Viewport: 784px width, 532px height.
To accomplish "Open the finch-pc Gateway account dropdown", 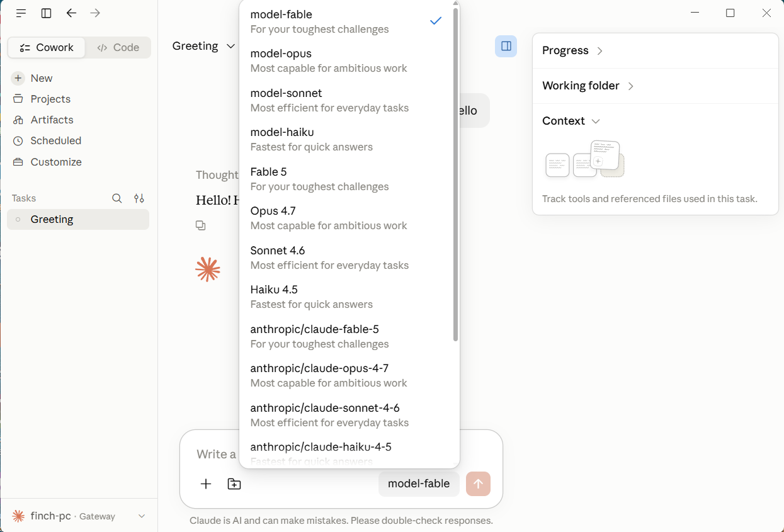I will [x=79, y=516].
